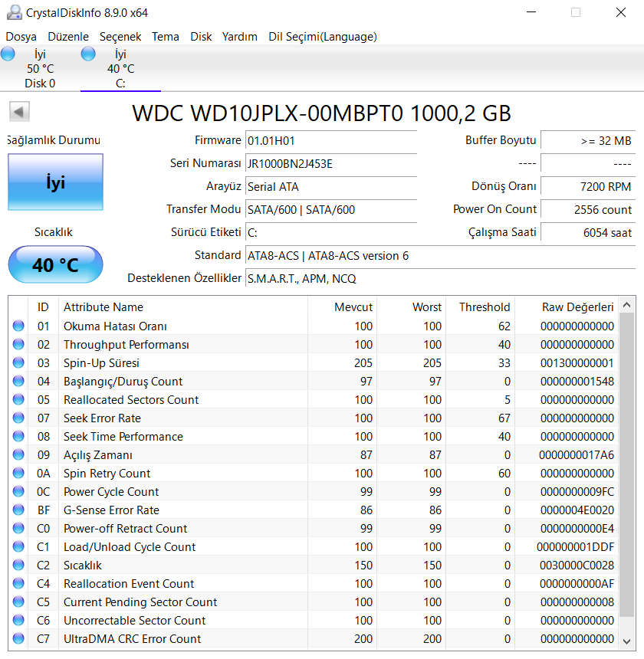Click the Mevcut column header
Screen dimensions: 644x659
[x=342, y=307]
